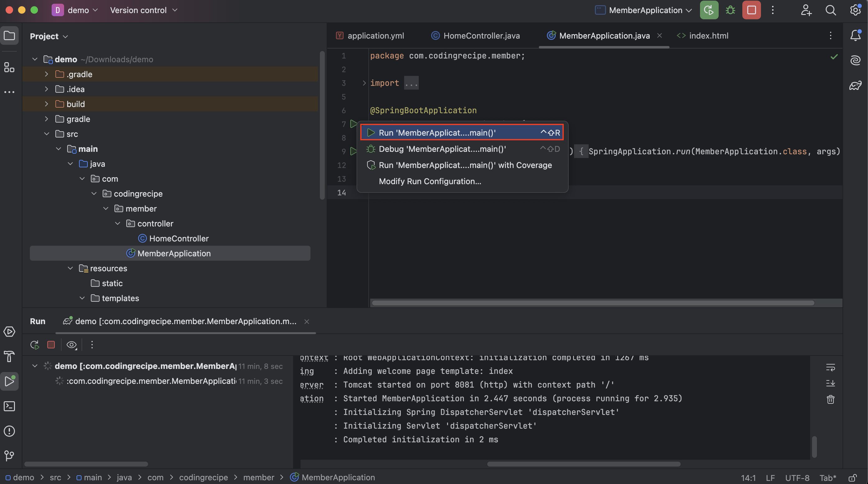Screen dimensions: 868x484
Task: Open Code With Me add-user icon
Action: [806, 10]
